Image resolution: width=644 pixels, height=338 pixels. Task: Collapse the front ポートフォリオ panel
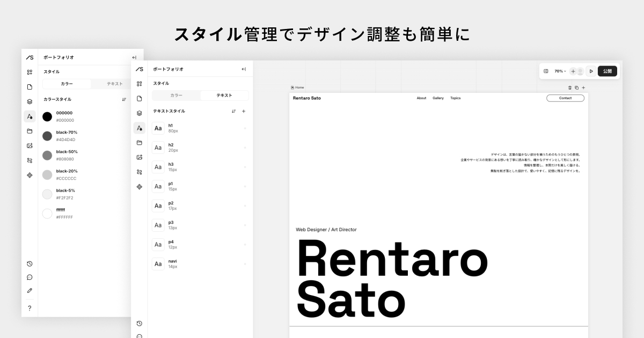tap(244, 69)
